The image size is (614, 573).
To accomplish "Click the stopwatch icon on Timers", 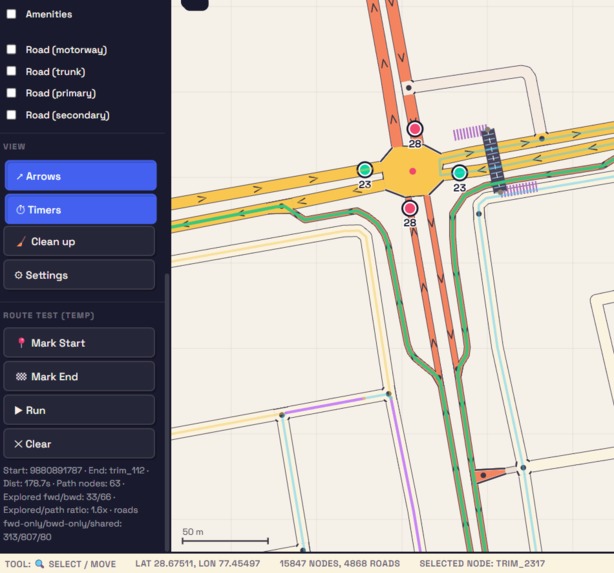I will click(x=20, y=210).
